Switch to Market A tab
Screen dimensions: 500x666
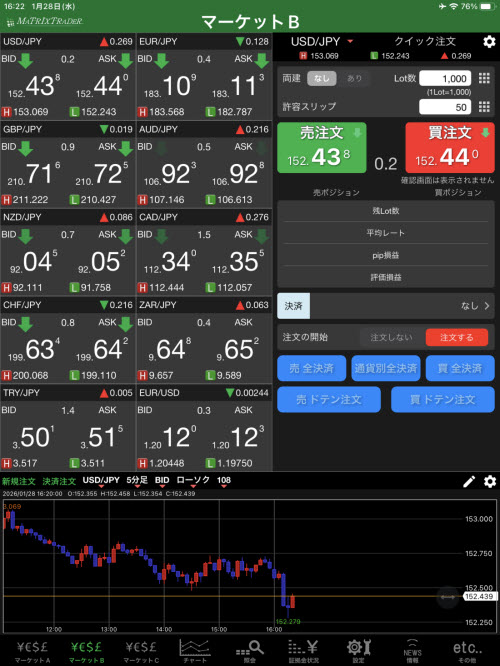point(32,652)
